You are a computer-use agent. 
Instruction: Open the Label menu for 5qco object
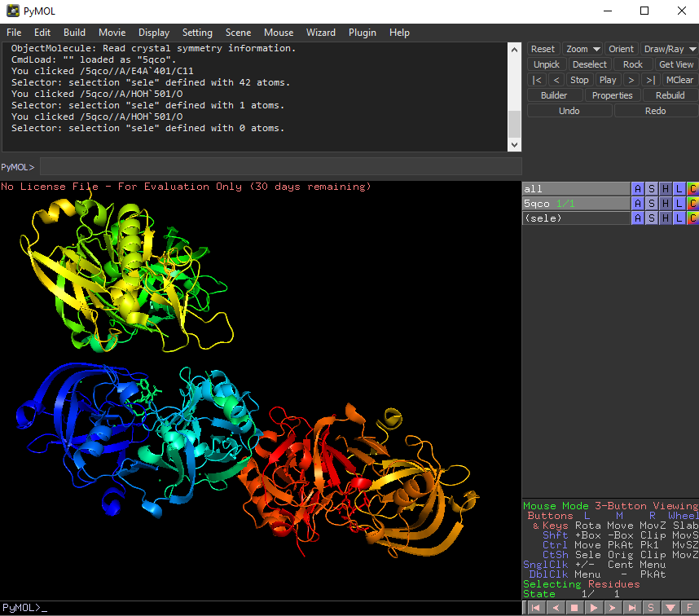tap(679, 204)
